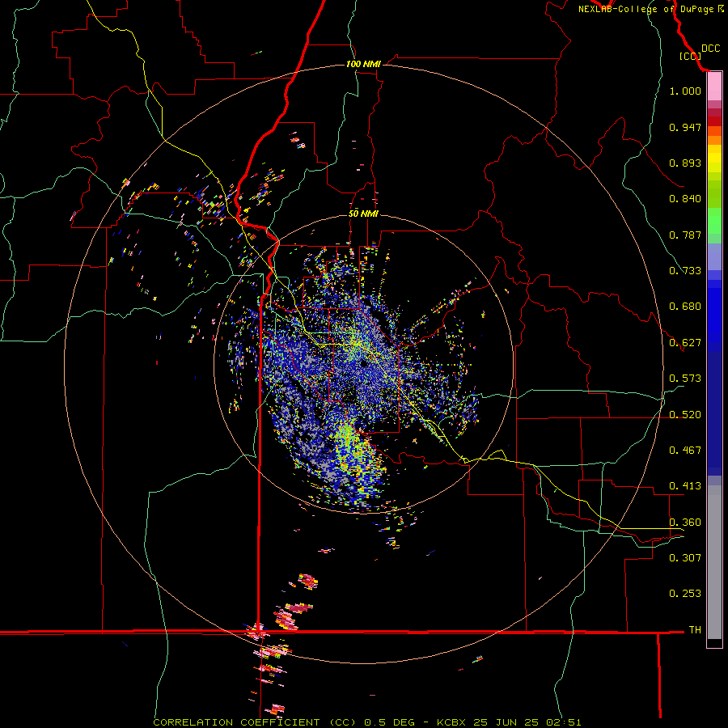Click the 0.360 scale value
This screenshot has height=728, width=728.
pyautogui.click(x=685, y=523)
